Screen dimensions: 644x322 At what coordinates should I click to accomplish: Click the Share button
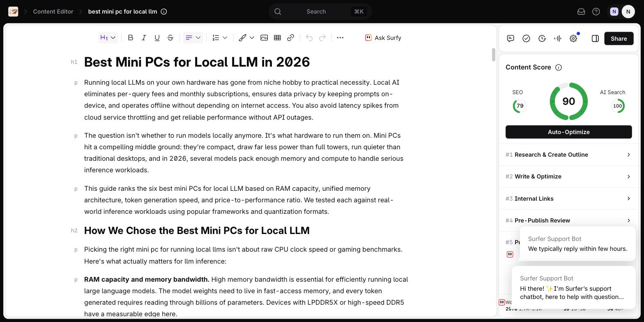pos(619,38)
